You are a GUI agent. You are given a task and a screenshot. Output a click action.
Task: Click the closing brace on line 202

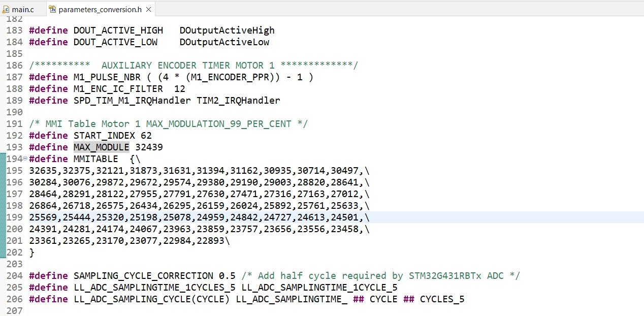(x=32, y=252)
